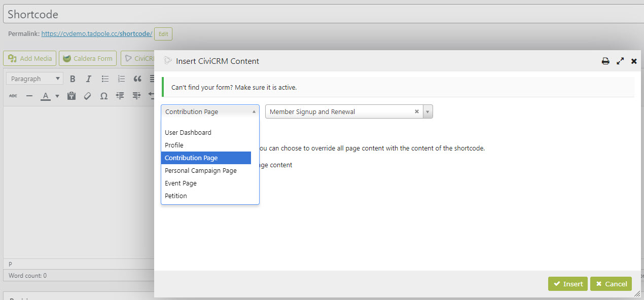The image size is (644, 300).
Task: Select Profile from the list
Action: tap(206, 145)
